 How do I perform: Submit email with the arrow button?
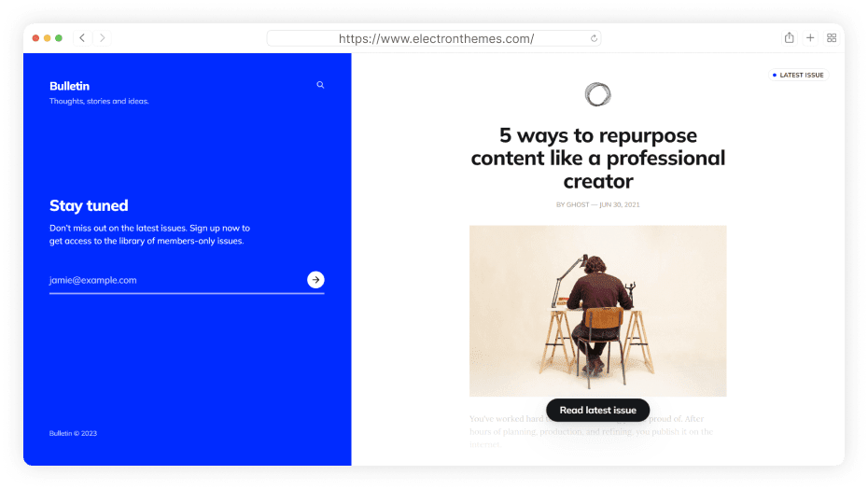315,280
